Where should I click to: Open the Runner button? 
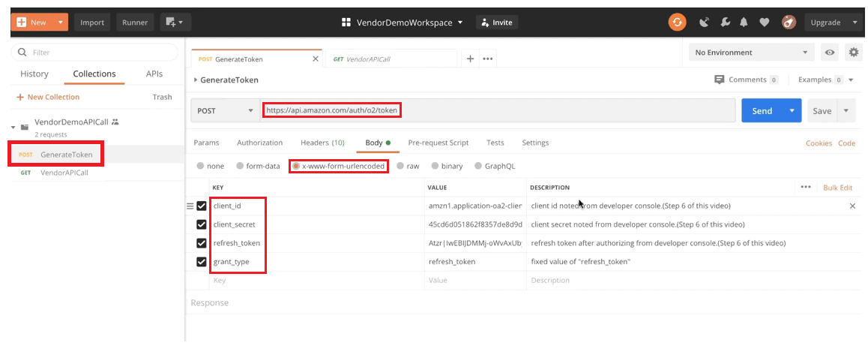pos(136,23)
